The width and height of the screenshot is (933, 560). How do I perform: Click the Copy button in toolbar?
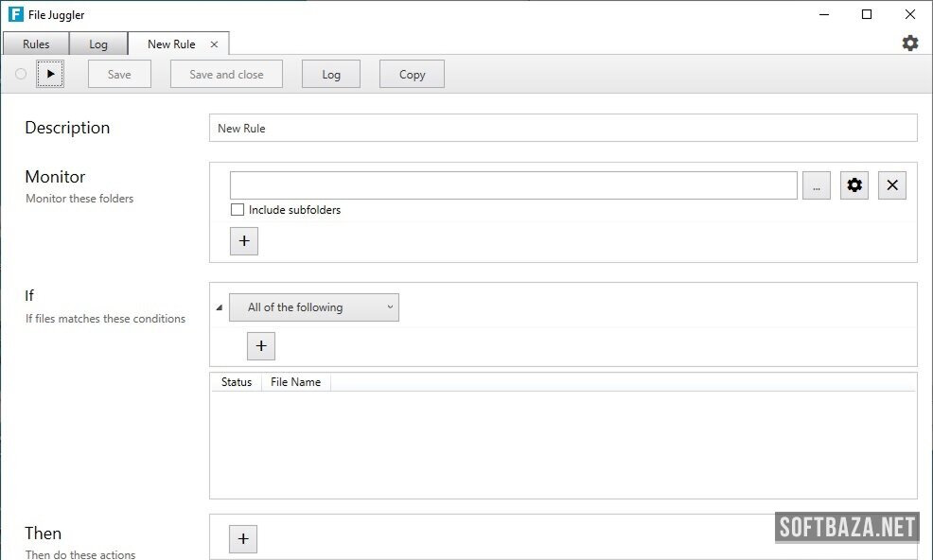click(412, 75)
